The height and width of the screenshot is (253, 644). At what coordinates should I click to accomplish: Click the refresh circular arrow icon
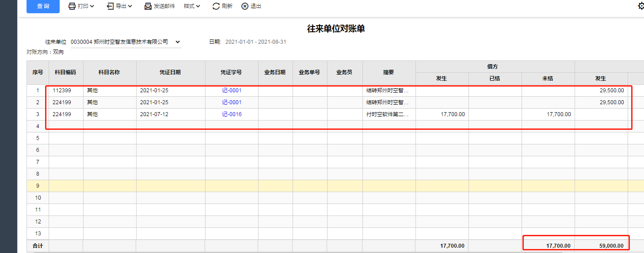pyautogui.click(x=216, y=6)
